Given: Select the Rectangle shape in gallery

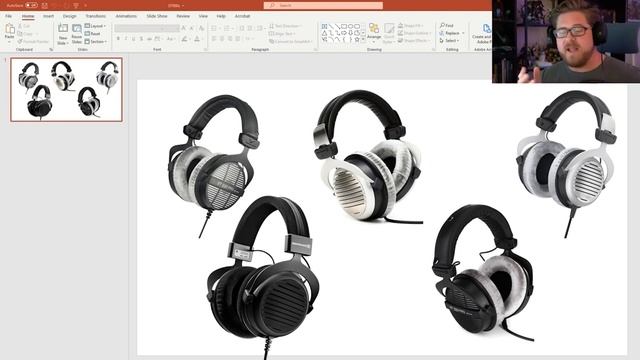Looking at the screenshot, I should 344,27.
